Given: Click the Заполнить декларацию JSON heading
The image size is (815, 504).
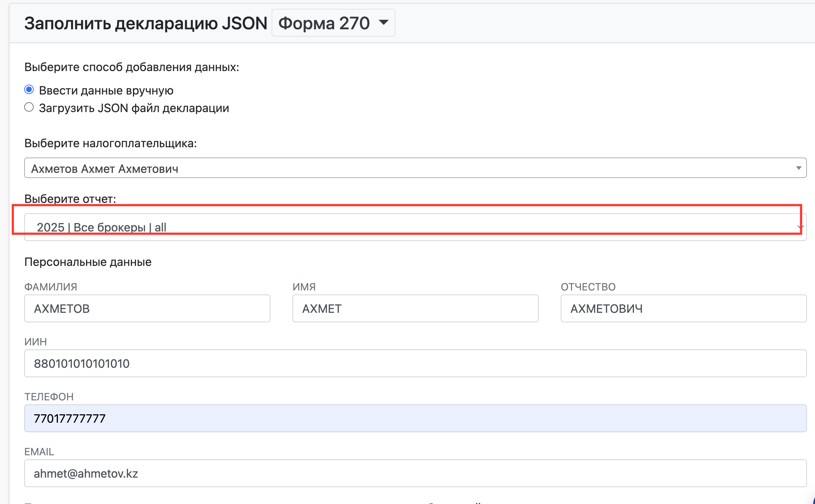Looking at the screenshot, I should click(146, 23).
